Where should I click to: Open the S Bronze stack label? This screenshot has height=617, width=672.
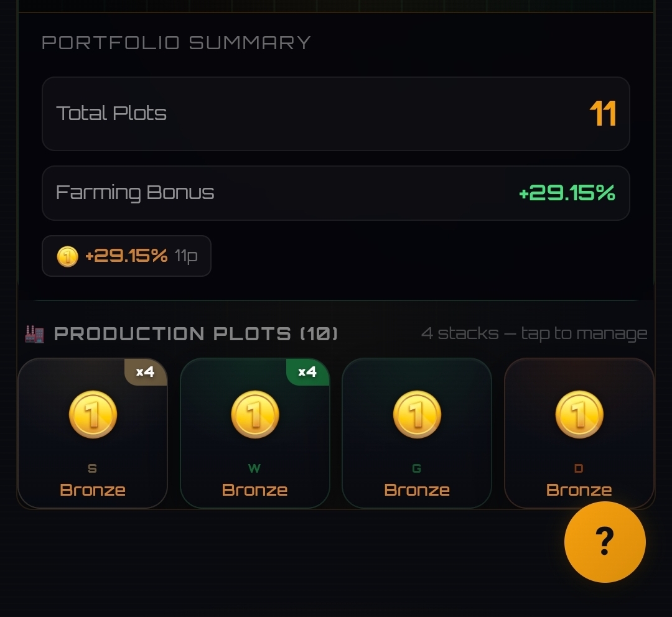tap(93, 489)
